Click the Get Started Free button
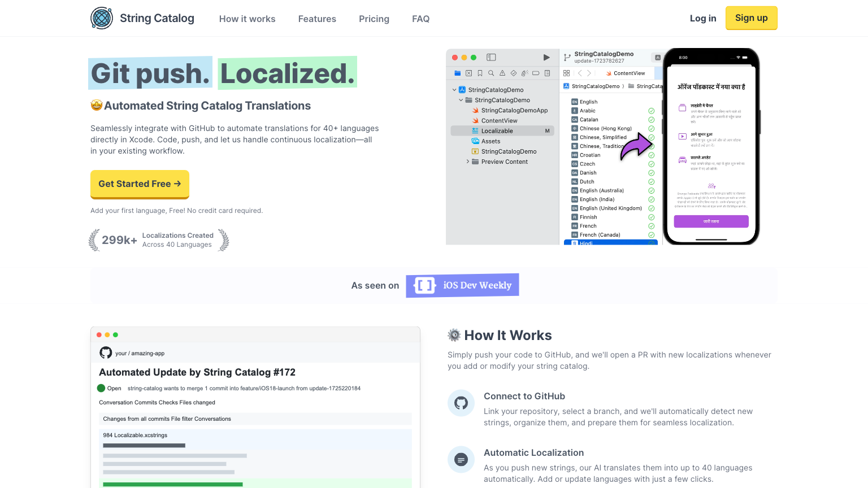The image size is (868, 488). tap(140, 184)
